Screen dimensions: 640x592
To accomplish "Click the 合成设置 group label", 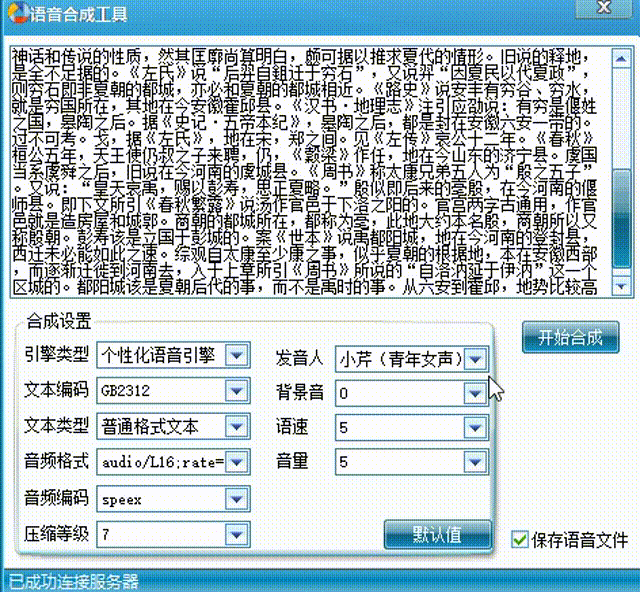I will 58,321.
